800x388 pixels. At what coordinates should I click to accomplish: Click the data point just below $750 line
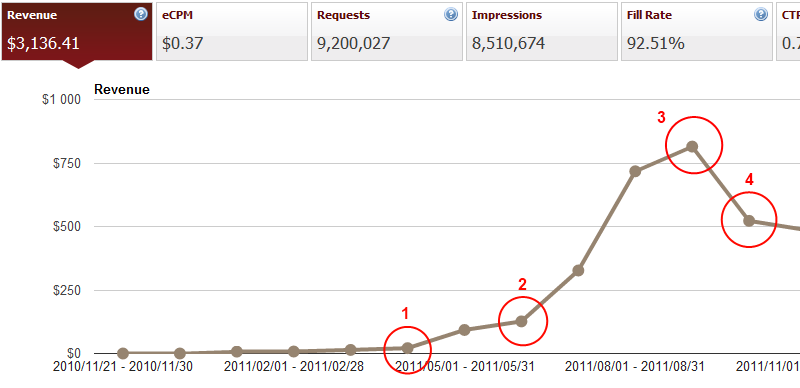(x=635, y=171)
